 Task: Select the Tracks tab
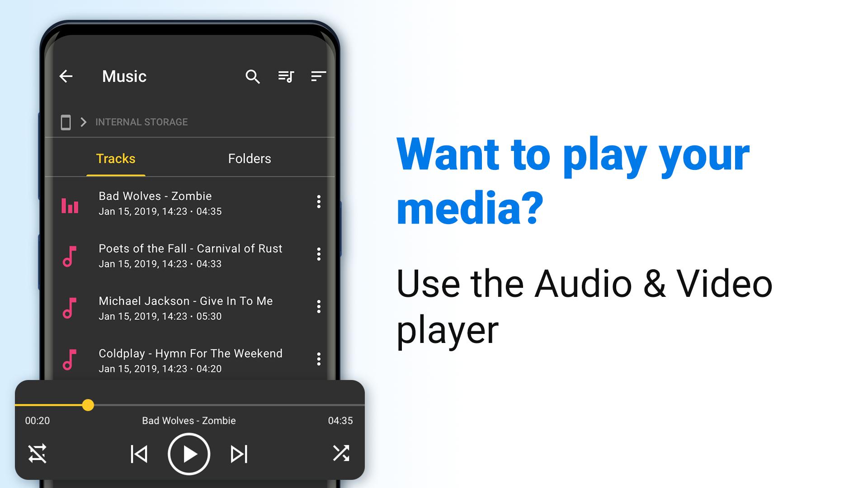[x=116, y=159]
